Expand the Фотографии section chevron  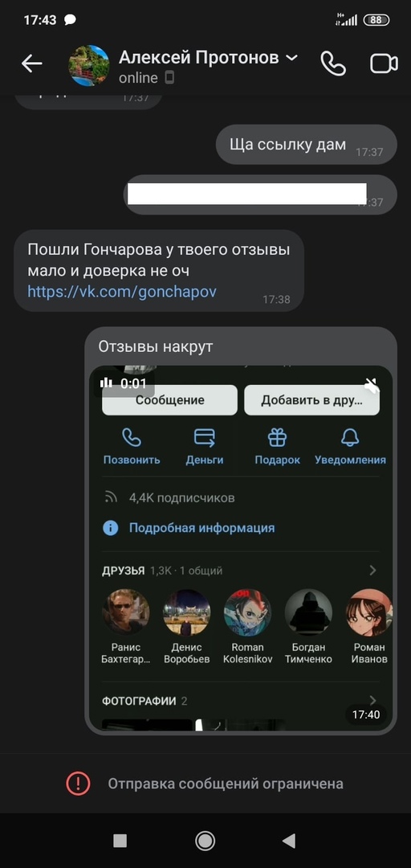pyautogui.click(x=372, y=700)
